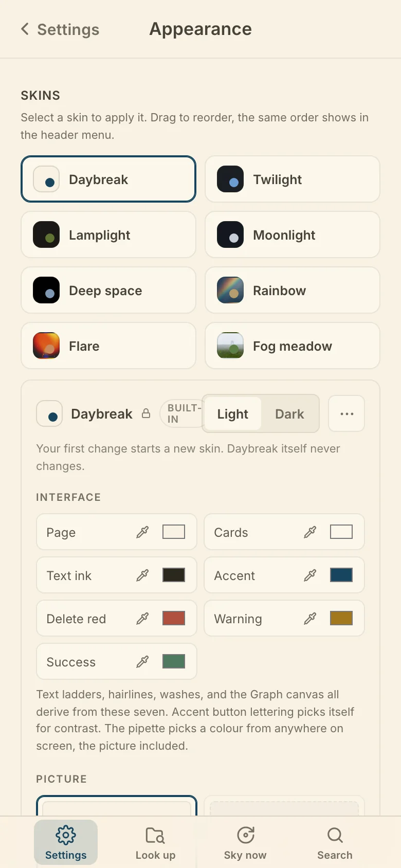Open the Search tab

pyautogui.click(x=335, y=843)
